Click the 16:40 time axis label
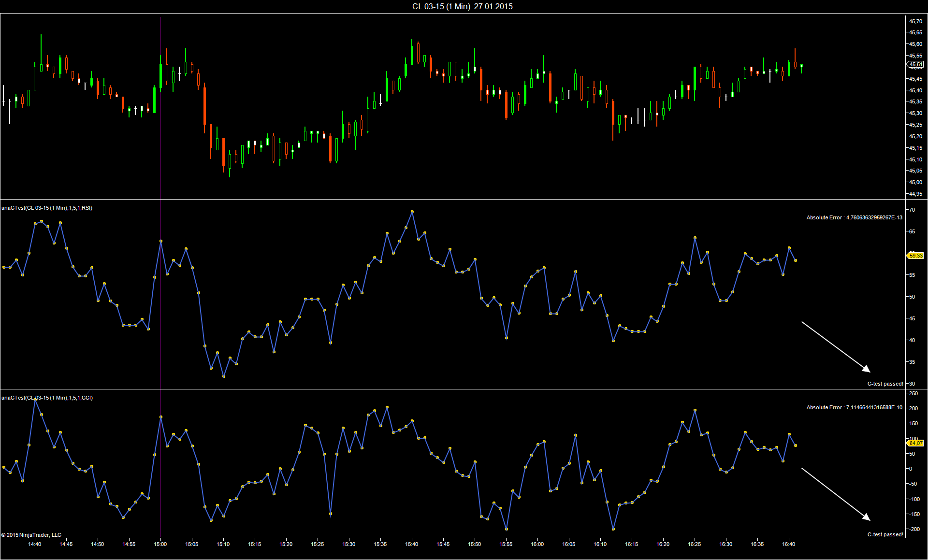 click(x=789, y=544)
